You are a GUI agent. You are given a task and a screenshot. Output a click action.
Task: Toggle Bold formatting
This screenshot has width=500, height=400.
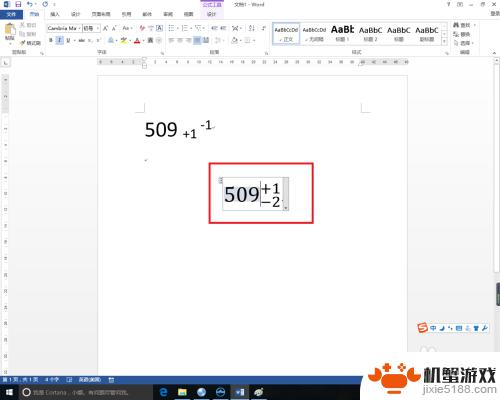click(x=51, y=40)
